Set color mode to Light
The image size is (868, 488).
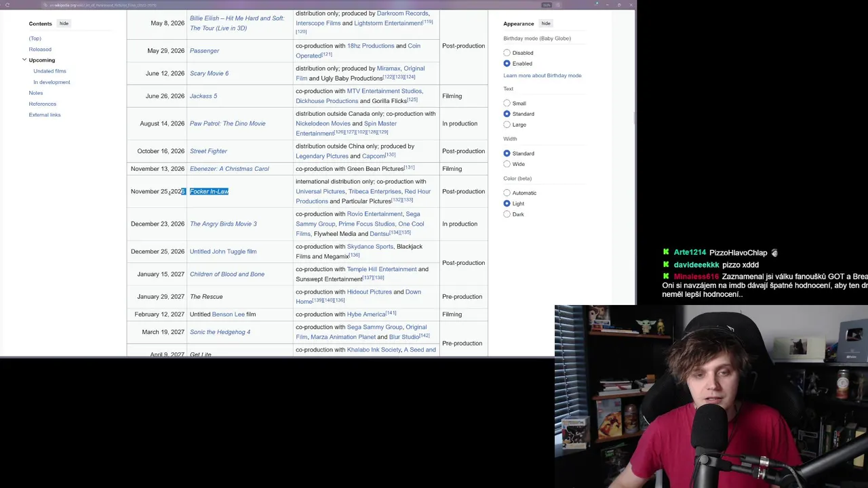coord(507,203)
